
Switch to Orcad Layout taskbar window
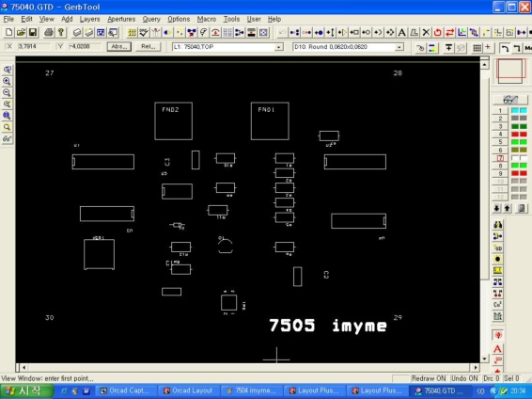click(189, 391)
